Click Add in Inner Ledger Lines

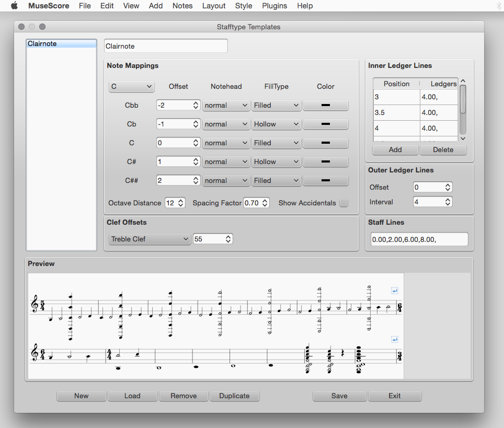395,149
